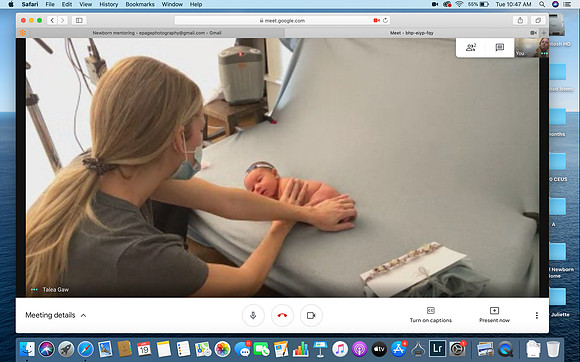Screen dimensions: 580x362
Task: Click the meet.google.com address bar
Action: (282, 21)
